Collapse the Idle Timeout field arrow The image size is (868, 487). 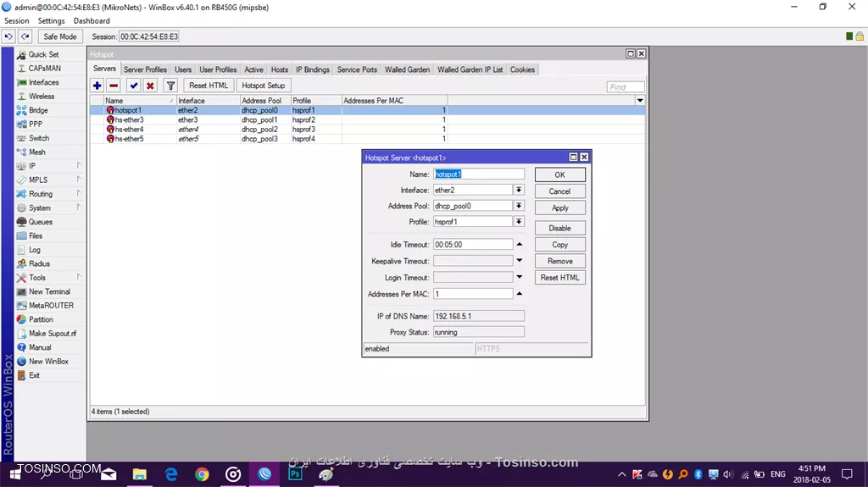[520, 244]
